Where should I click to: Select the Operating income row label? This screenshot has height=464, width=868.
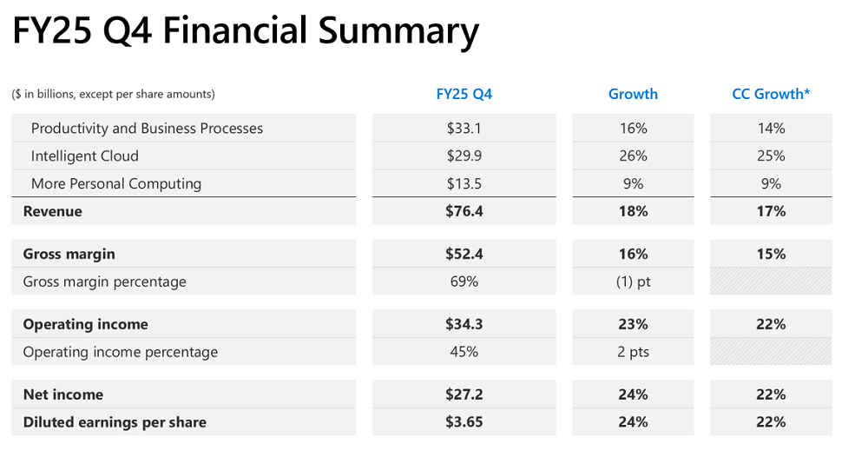point(86,325)
